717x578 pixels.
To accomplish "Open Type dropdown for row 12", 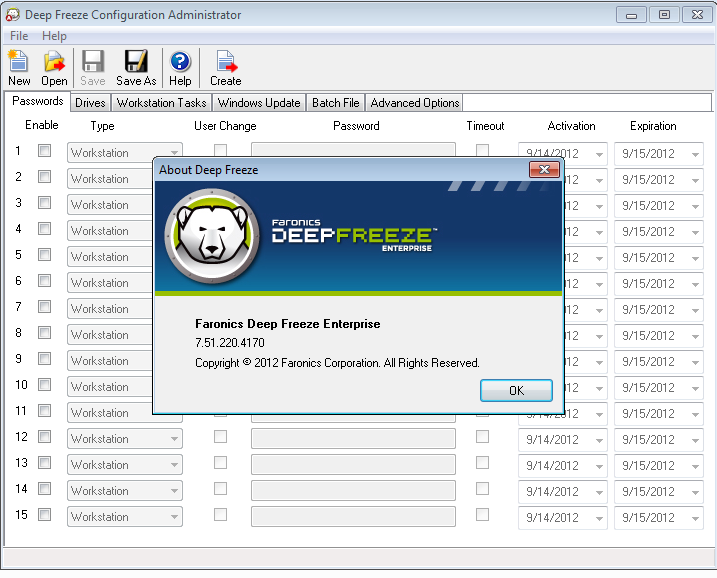I will pos(125,439).
